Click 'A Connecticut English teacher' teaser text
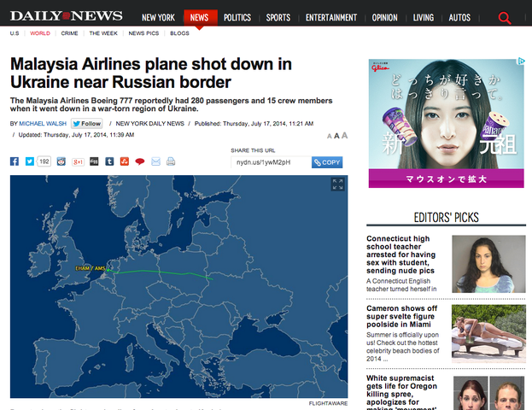 (401, 285)
